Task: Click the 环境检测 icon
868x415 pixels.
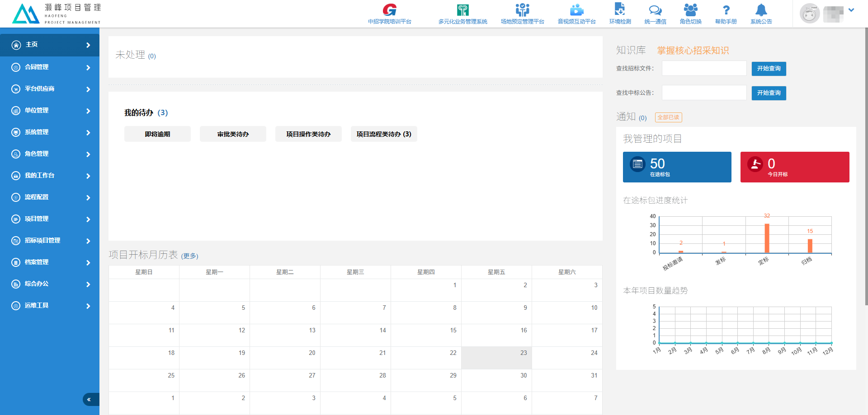Action: coord(620,10)
